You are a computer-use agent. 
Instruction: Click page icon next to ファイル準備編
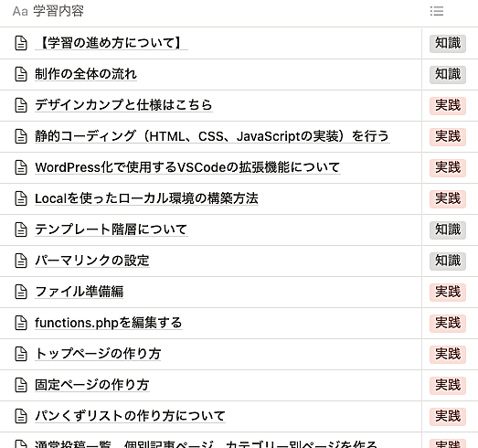21,292
